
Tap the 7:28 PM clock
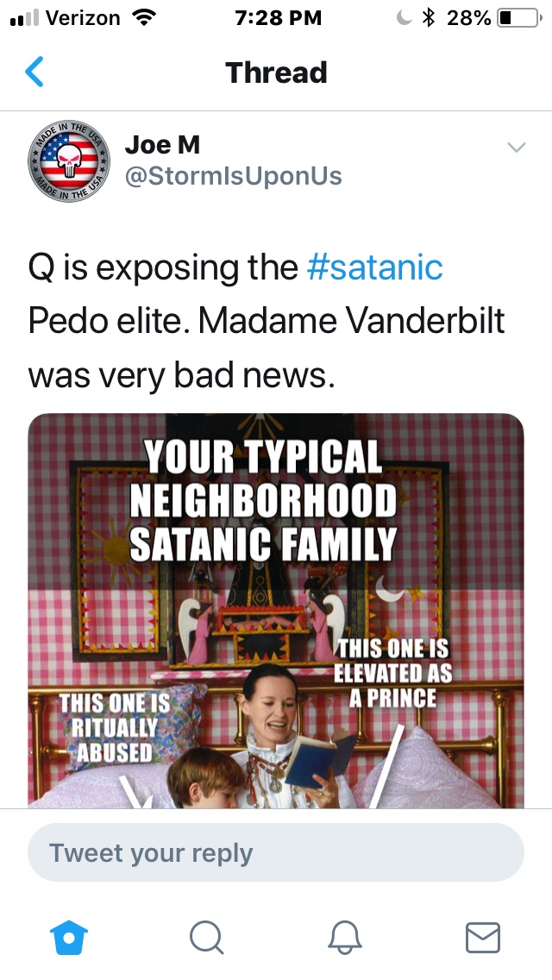278,17
